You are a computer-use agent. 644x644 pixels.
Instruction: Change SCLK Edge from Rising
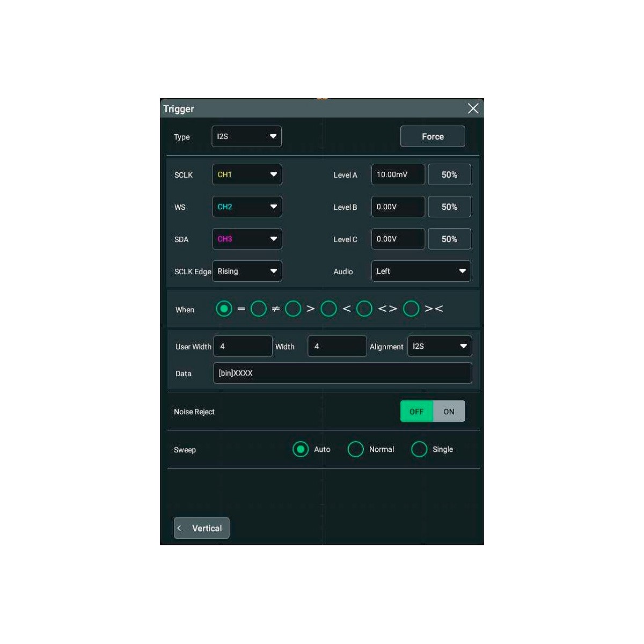click(x=247, y=271)
